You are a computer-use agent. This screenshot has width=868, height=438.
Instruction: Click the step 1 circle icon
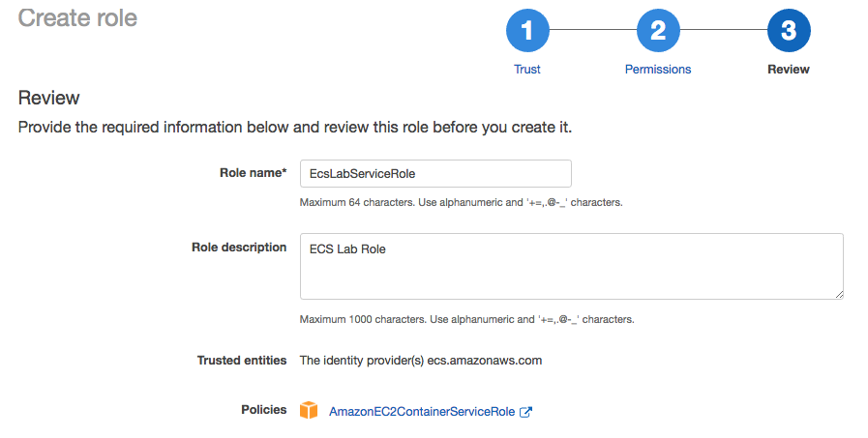click(x=527, y=30)
